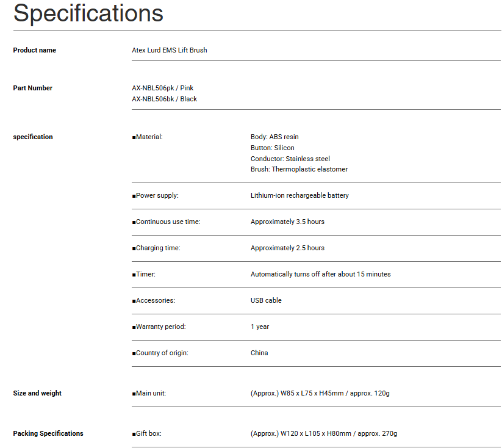Click the USB cable accessories value

pyautogui.click(x=266, y=300)
